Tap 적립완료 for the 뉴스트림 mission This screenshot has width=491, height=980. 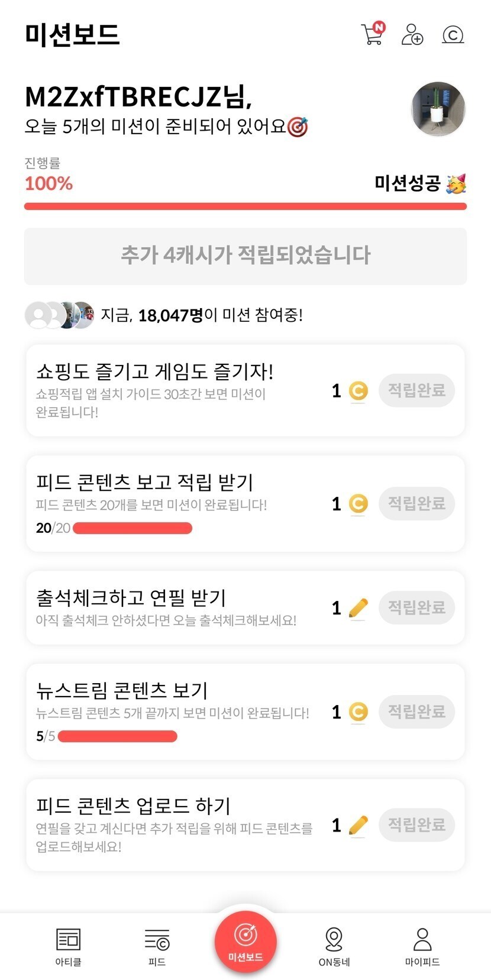coord(416,711)
